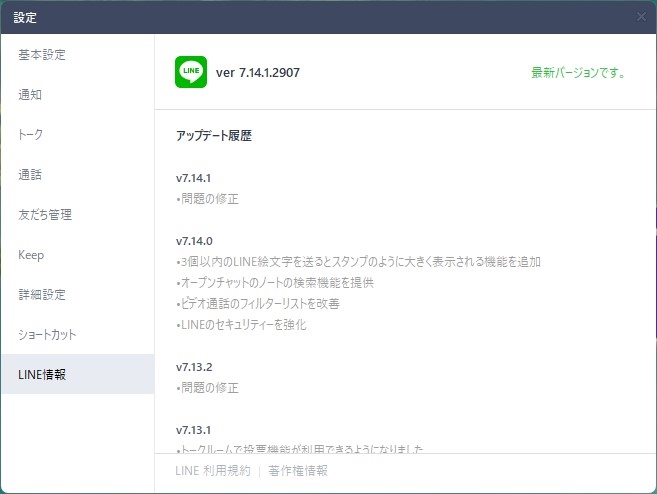Open Keep settings

pyautogui.click(x=78, y=255)
